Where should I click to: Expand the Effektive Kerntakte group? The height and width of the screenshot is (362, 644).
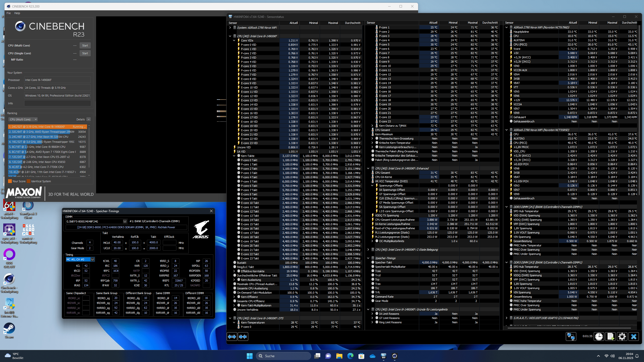click(234, 271)
